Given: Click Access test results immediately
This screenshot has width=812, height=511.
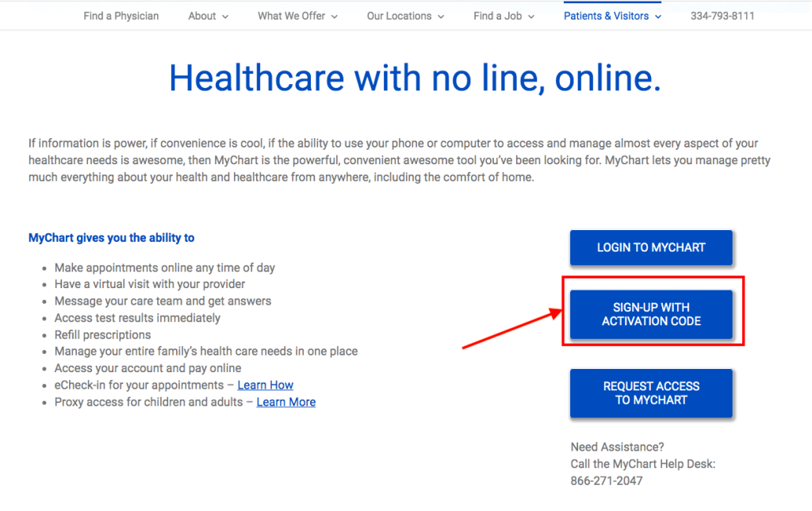Looking at the screenshot, I should click(137, 317).
